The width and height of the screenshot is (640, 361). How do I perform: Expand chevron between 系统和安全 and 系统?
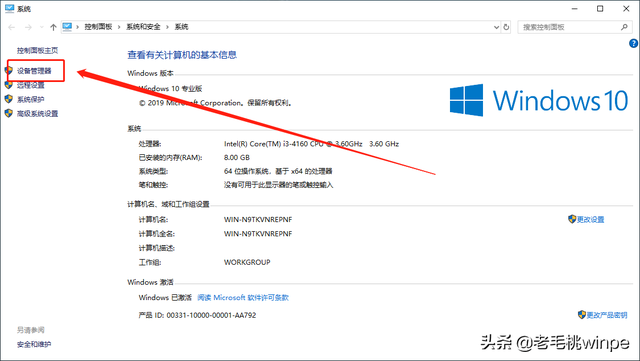tap(167, 27)
